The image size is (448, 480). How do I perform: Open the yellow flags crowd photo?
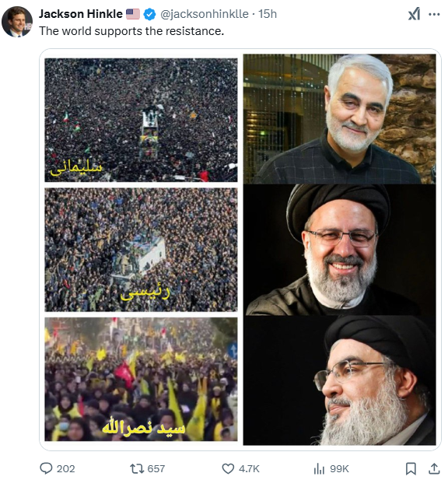(141, 380)
